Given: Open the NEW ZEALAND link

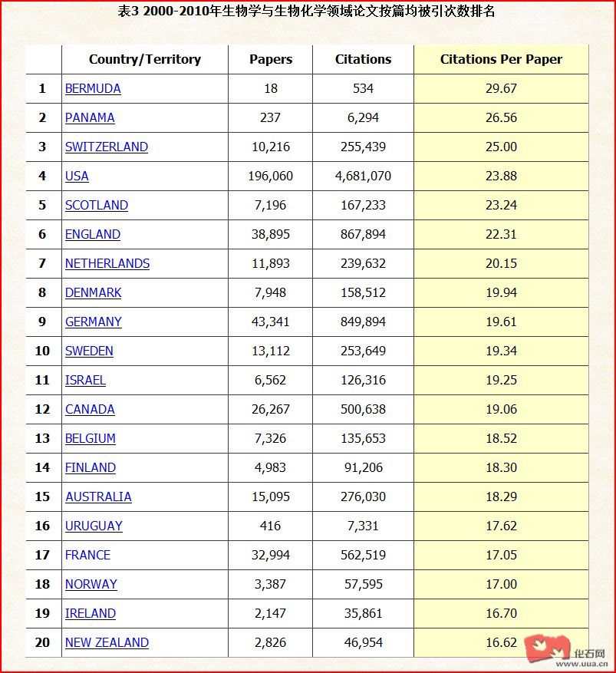Looking at the screenshot, I should click(107, 643).
